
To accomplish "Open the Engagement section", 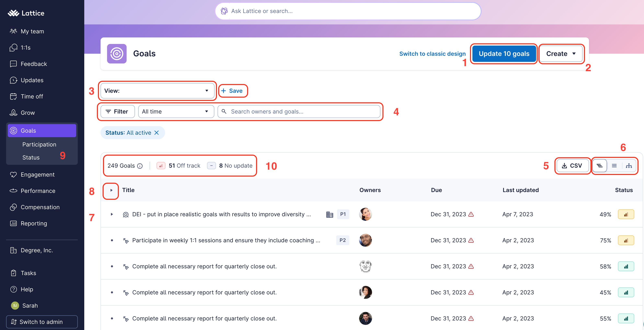I will click(x=38, y=174).
